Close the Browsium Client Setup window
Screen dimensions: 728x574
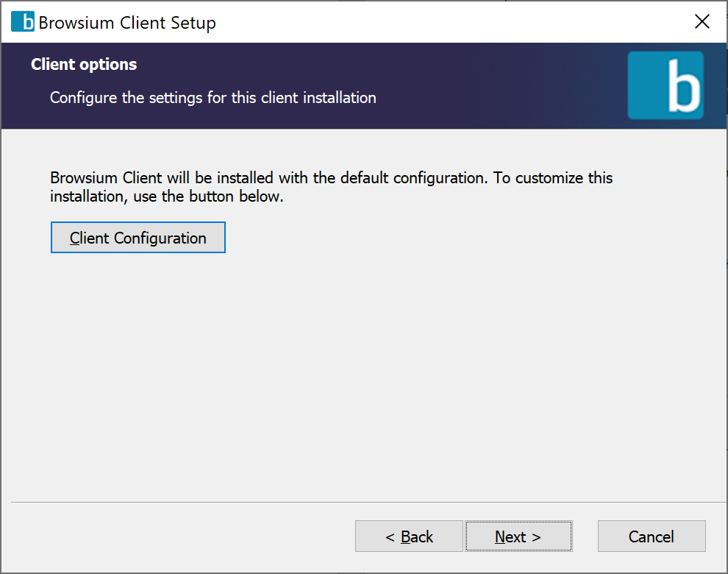click(702, 22)
